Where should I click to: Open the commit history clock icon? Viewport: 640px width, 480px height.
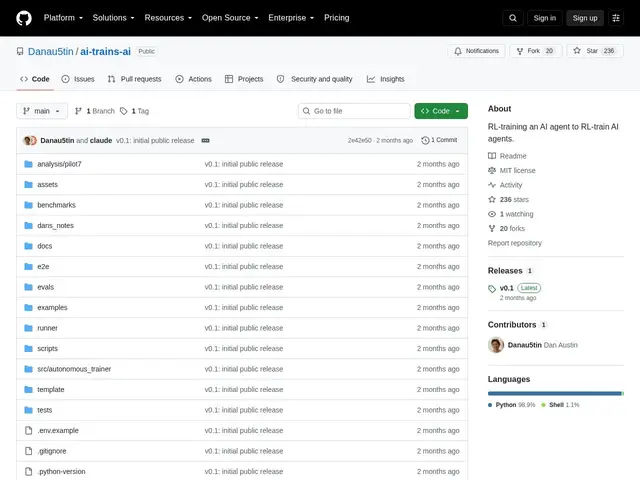[x=425, y=140]
